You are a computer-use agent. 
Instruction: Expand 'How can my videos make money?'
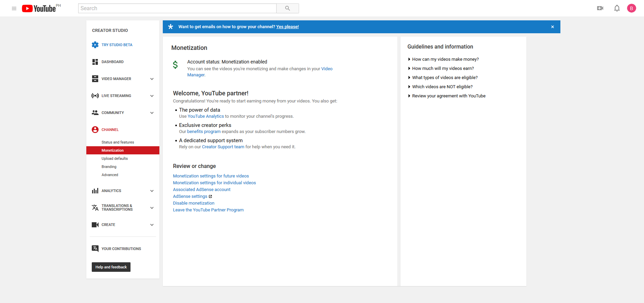pos(443,59)
